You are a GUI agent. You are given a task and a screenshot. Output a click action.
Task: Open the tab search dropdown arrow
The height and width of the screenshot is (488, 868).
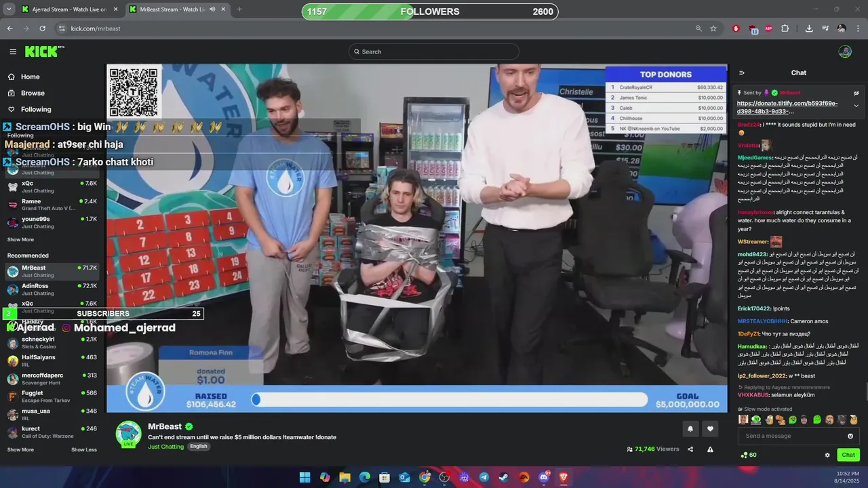click(x=9, y=9)
